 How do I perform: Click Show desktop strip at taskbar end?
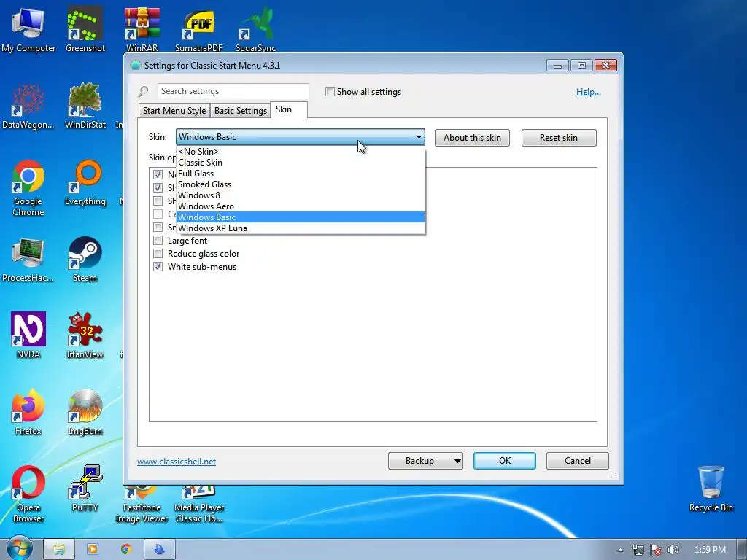[743, 550]
